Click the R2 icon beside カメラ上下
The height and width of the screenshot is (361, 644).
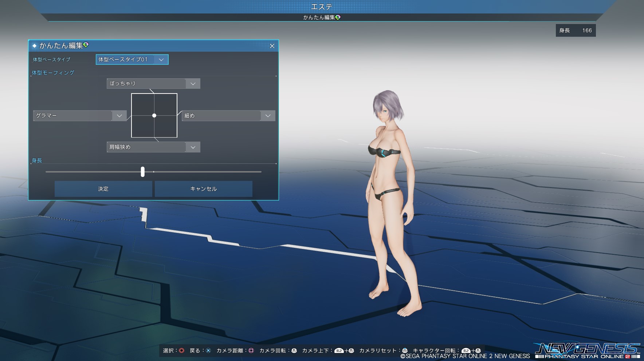pyautogui.click(x=339, y=351)
